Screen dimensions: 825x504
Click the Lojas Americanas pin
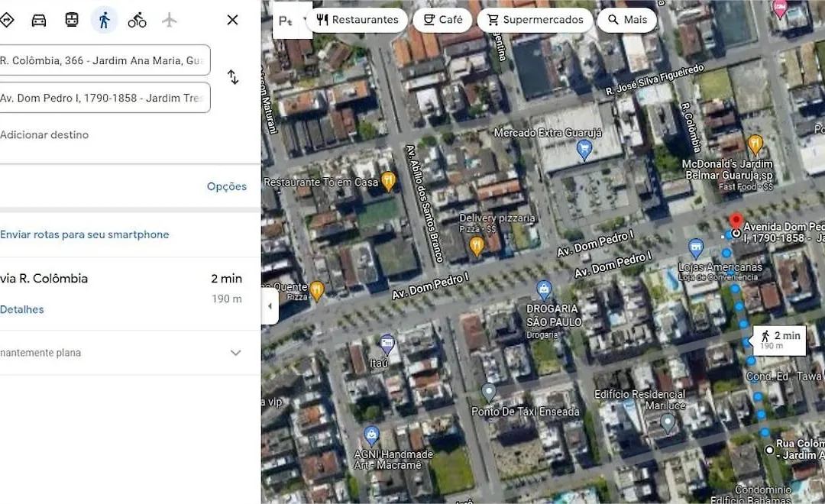tap(696, 247)
